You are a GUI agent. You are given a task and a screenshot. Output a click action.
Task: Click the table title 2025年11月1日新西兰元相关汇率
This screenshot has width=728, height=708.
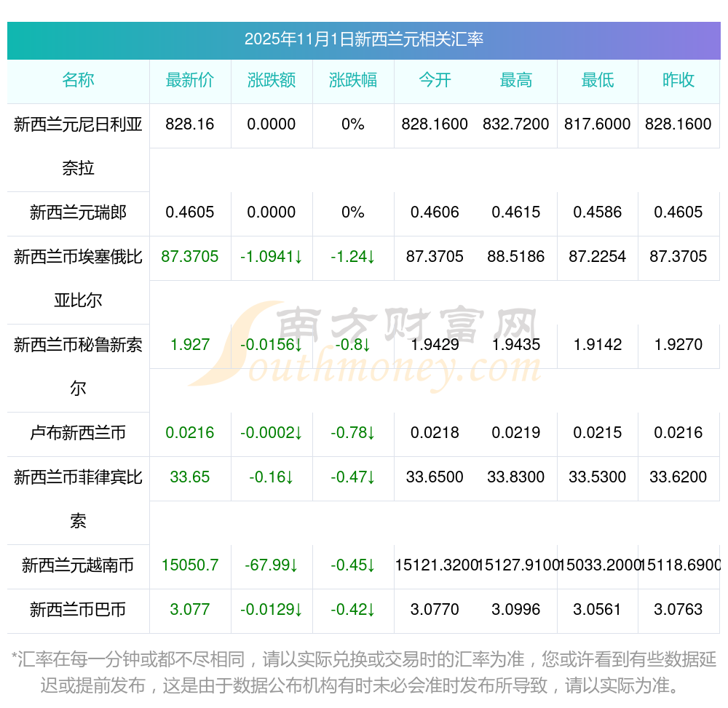tap(364, 39)
